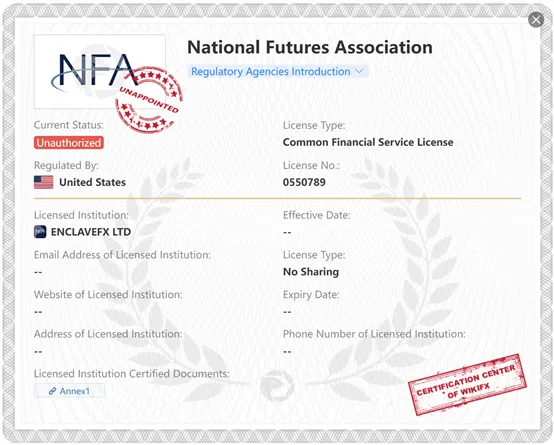This screenshot has width=554, height=445.
Task: Select license number 0550789
Action: click(x=304, y=182)
